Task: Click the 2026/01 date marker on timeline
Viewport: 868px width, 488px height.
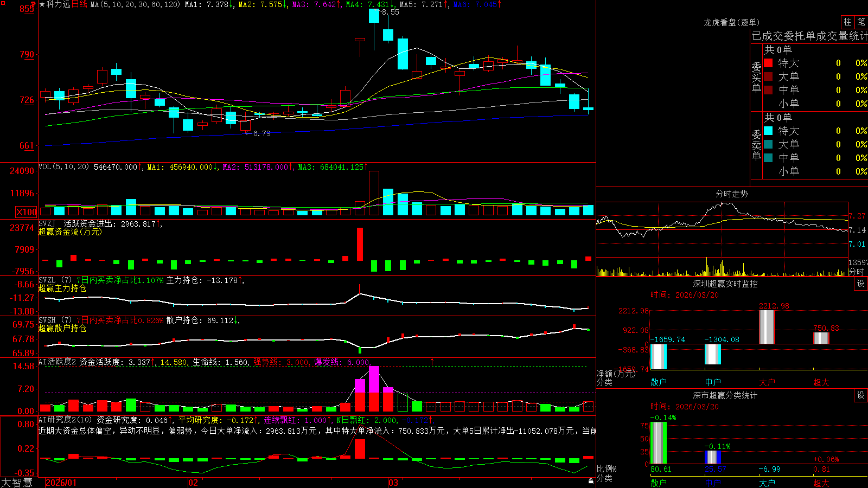Action: click(61, 483)
